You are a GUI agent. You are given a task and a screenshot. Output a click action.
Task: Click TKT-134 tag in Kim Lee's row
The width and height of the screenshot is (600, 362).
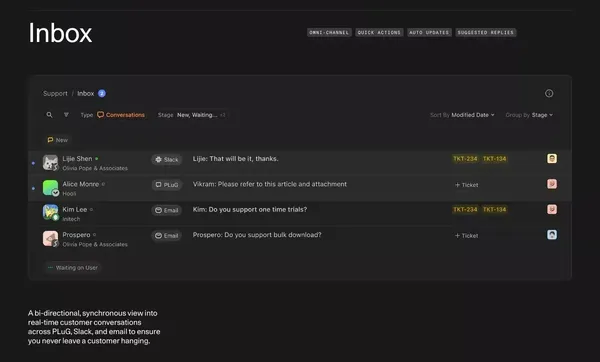click(x=494, y=209)
